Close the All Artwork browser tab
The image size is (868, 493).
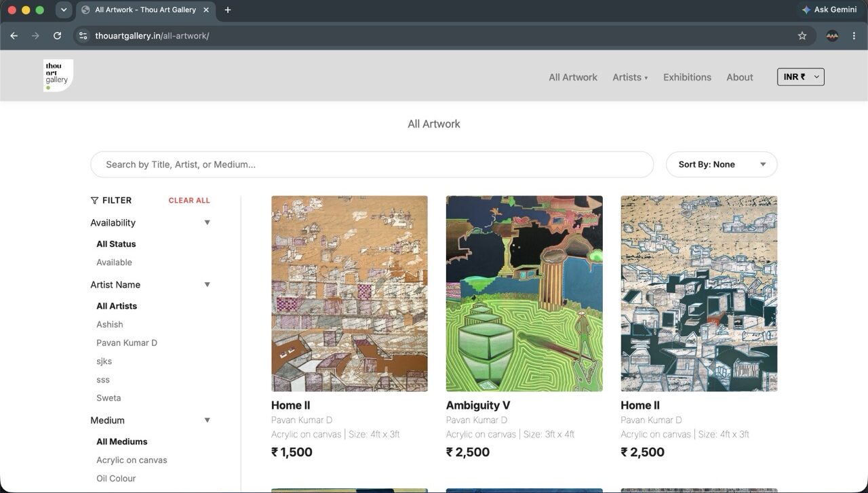point(206,10)
